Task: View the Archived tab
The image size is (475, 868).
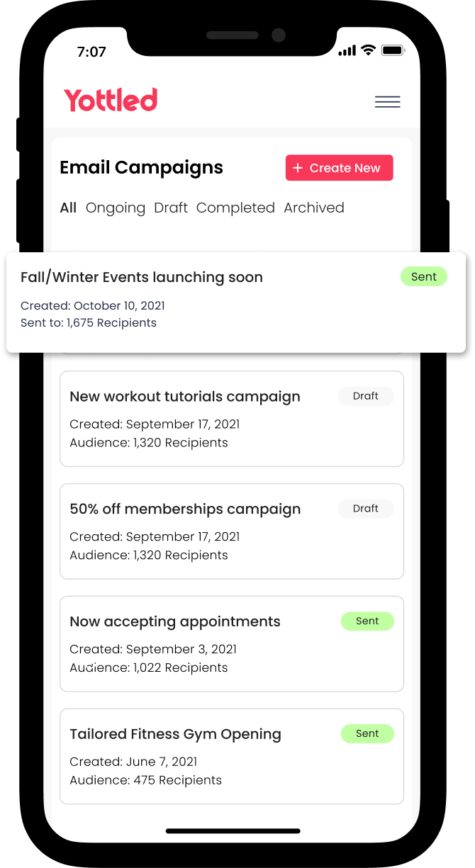Action: pos(314,208)
